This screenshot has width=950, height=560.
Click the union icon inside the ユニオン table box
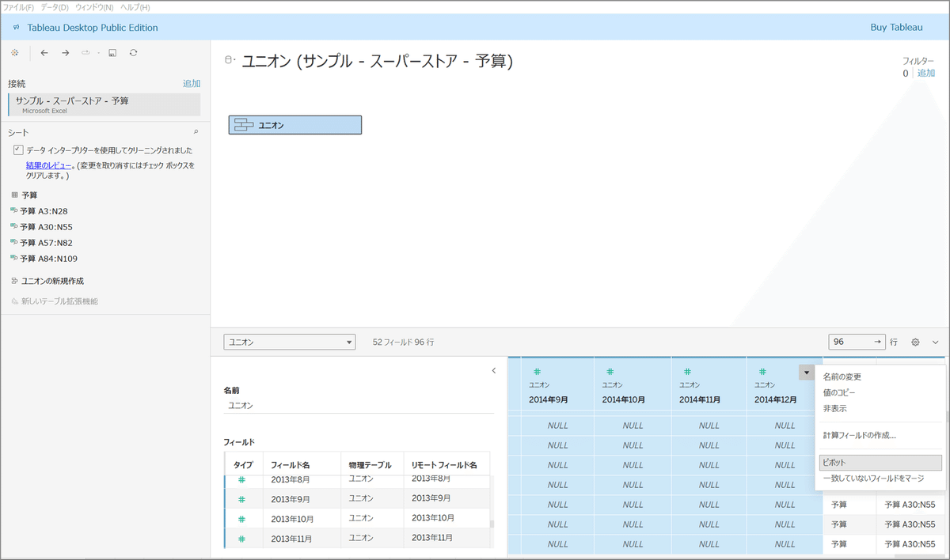pos(245,125)
